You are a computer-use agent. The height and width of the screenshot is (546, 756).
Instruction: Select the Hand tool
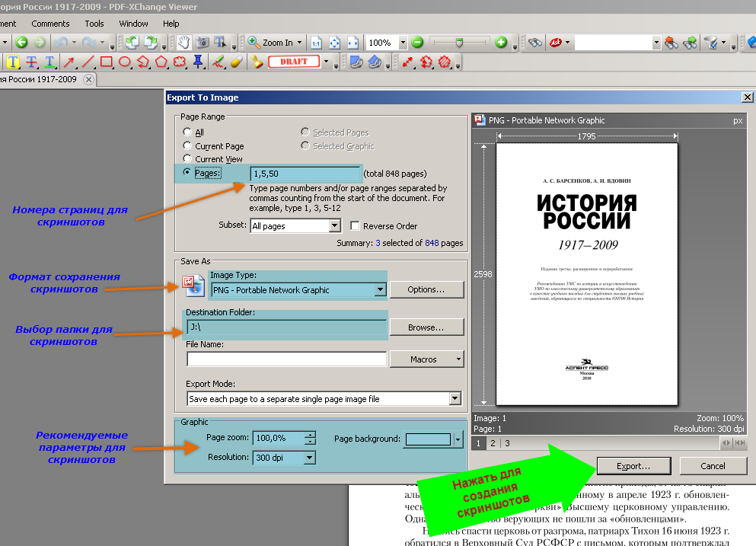pyautogui.click(x=183, y=43)
